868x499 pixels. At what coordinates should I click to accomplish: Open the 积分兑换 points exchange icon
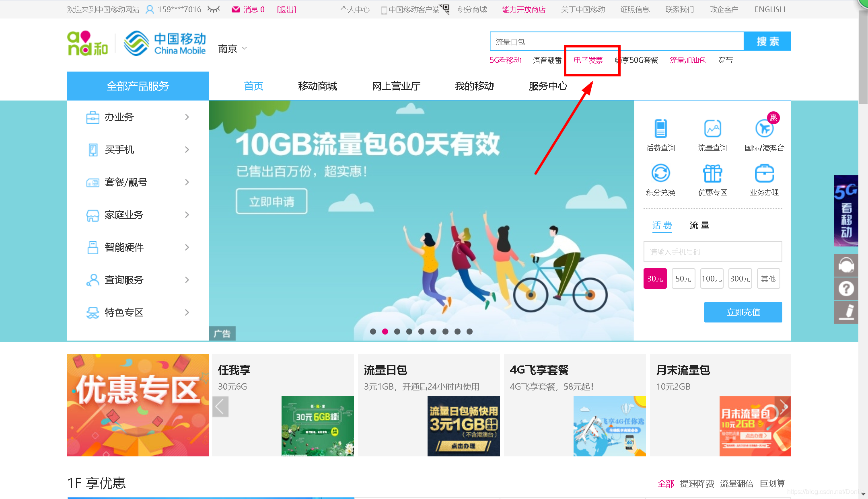pyautogui.click(x=660, y=173)
